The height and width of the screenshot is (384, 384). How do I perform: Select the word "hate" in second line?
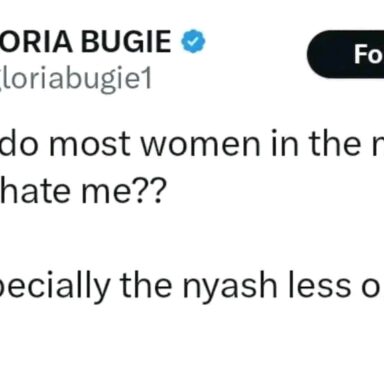click(x=36, y=191)
